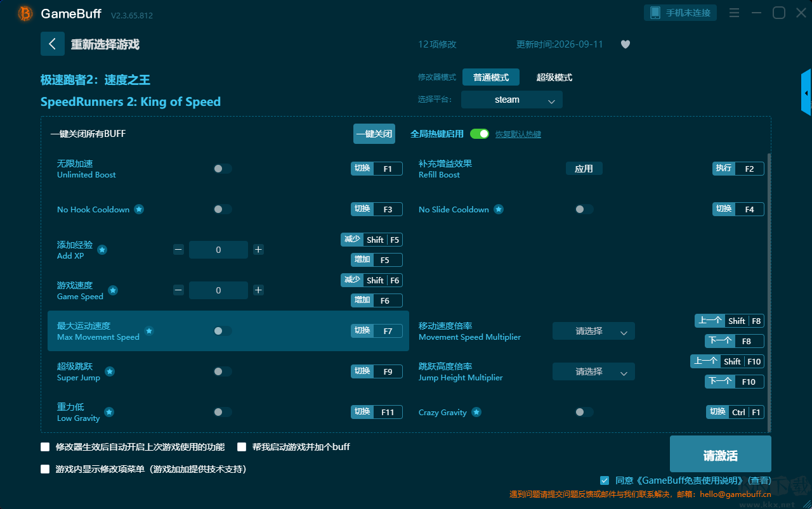The image size is (812, 509).
Task: Click the star icon beside Max Movement Speed
Action: [x=149, y=331]
